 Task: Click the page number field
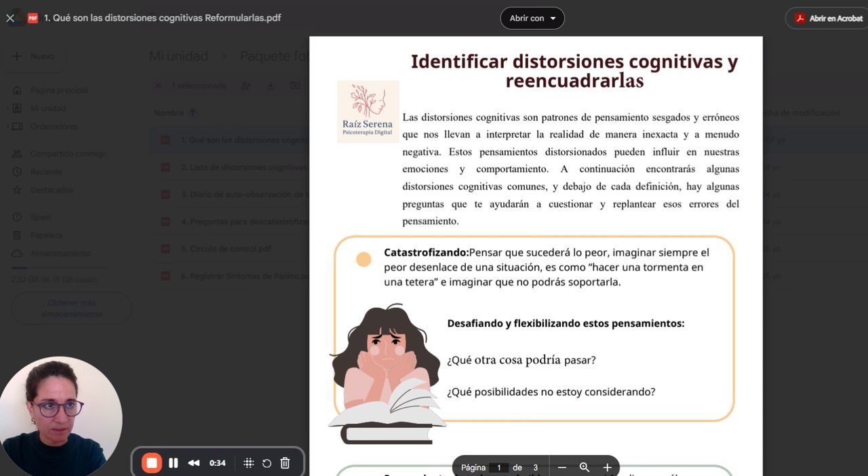[499, 467]
